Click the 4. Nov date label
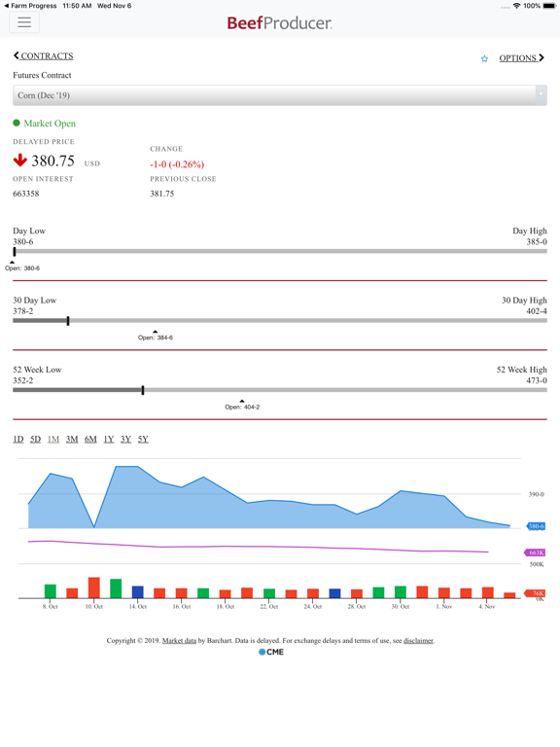560x747 pixels. click(x=487, y=607)
